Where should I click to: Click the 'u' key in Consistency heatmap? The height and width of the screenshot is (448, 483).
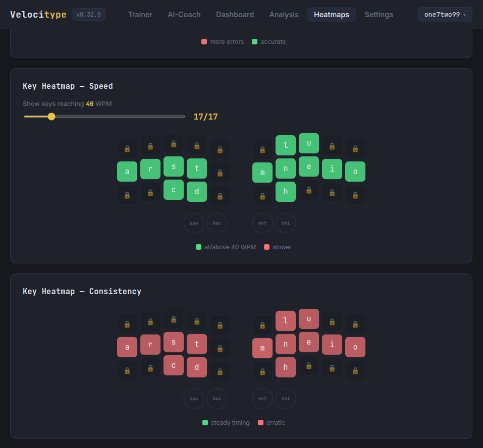[309, 319]
